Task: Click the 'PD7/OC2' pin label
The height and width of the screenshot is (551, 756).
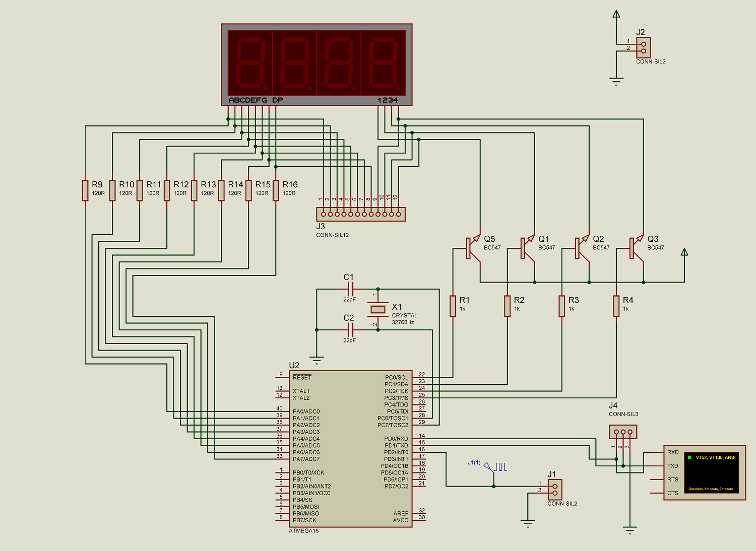Action: [396, 486]
